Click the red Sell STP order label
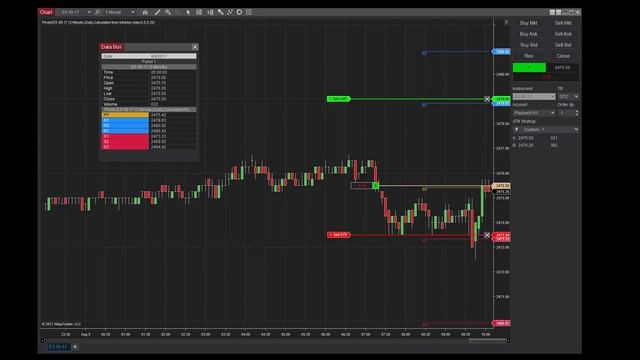Viewport: 640px width, 360px height. pyautogui.click(x=339, y=235)
